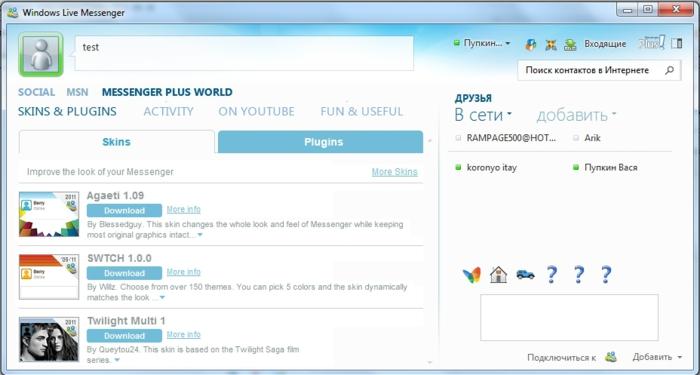Image resolution: width=700 pixels, height=375 pixels.
Task: Click the personal message field showing test
Action: pyautogui.click(x=244, y=54)
